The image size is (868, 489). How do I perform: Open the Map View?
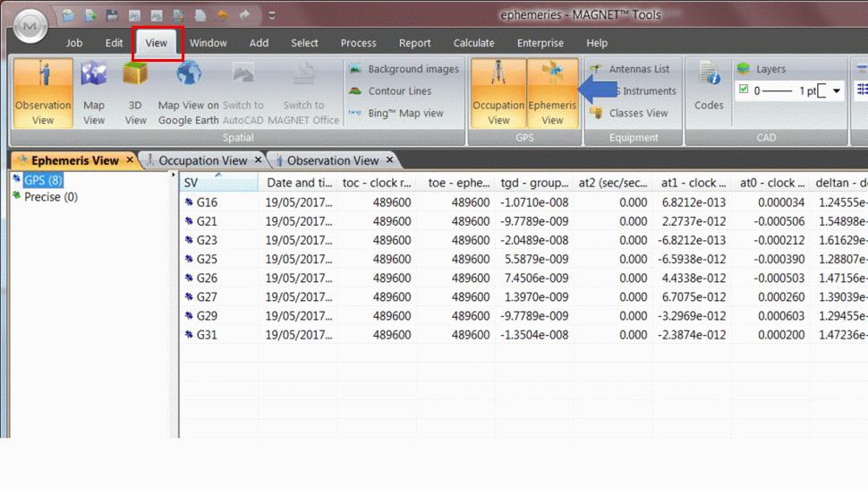click(x=94, y=93)
